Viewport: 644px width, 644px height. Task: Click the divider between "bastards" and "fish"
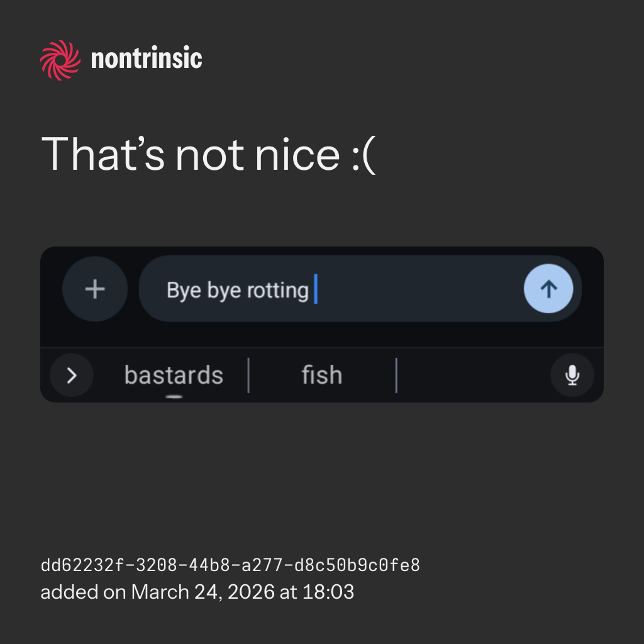pos(248,375)
